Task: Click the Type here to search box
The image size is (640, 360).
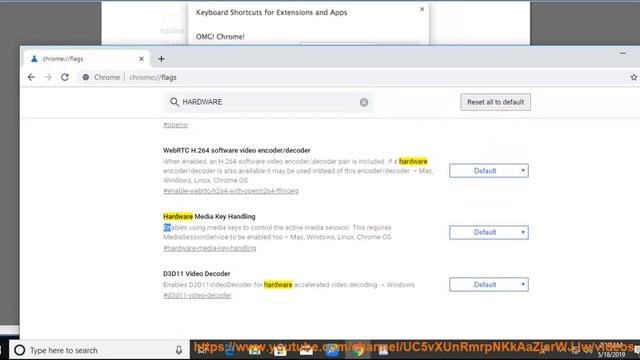Action: coord(100,350)
